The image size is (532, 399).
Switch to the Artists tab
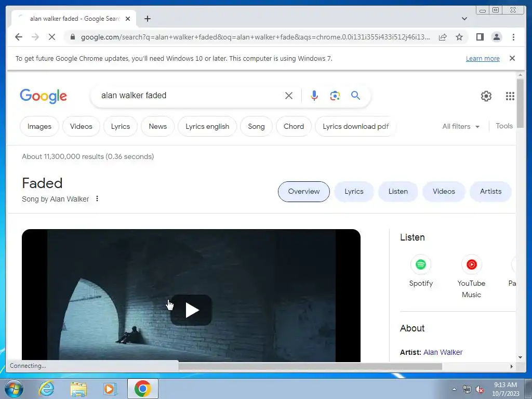click(x=490, y=191)
